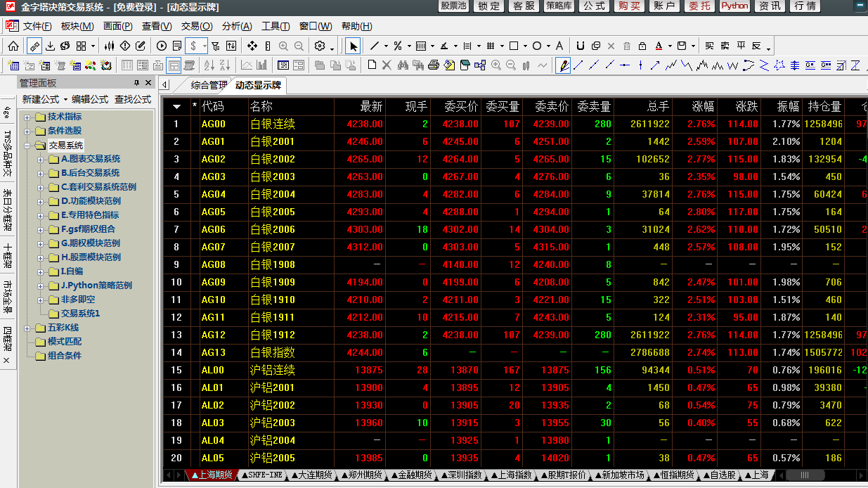Choose the ellipse shape tool
868x488 pixels.
537,46
